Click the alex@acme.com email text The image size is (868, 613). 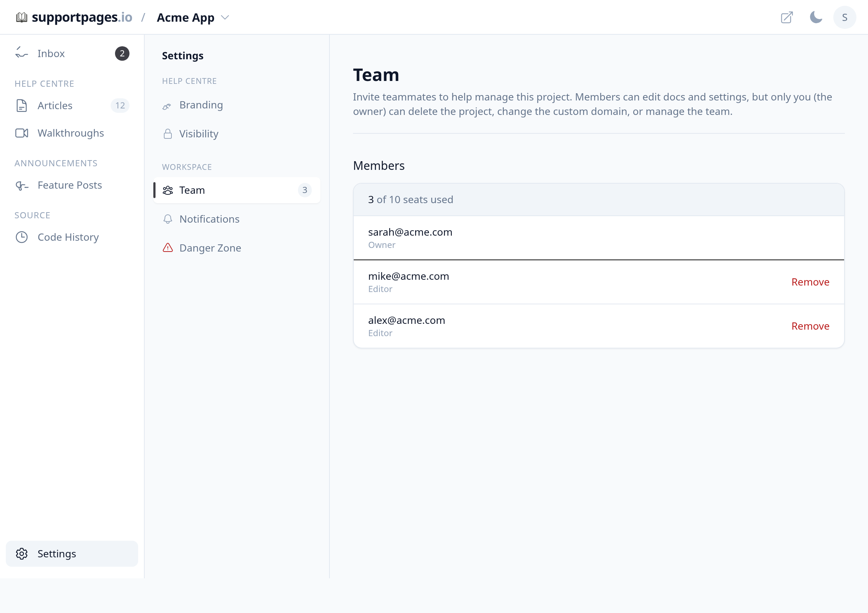(407, 320)
